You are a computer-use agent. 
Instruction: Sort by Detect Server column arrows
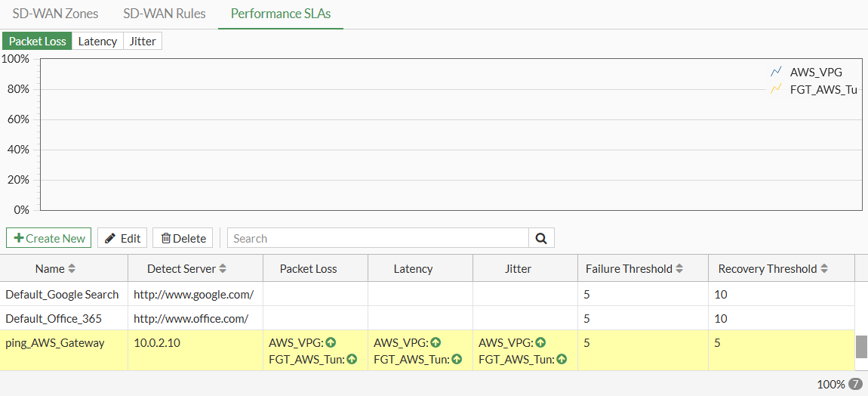(223, 269)
